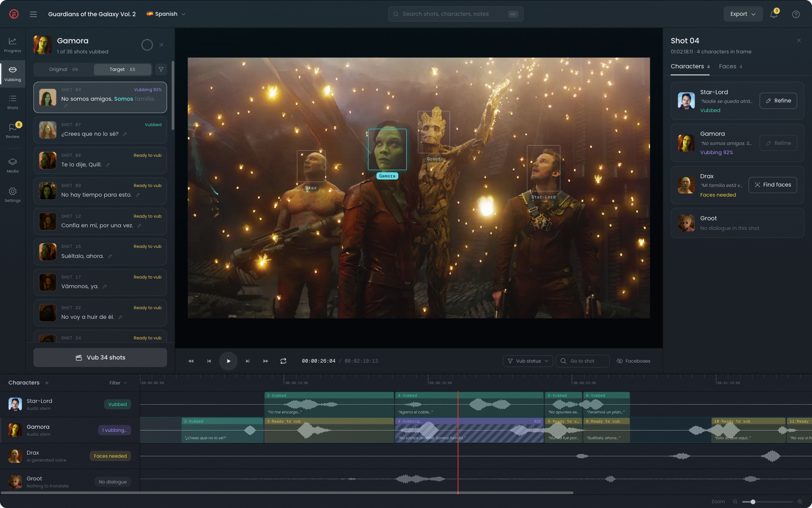
Task: Jump to previous shot
Action: 209,361
